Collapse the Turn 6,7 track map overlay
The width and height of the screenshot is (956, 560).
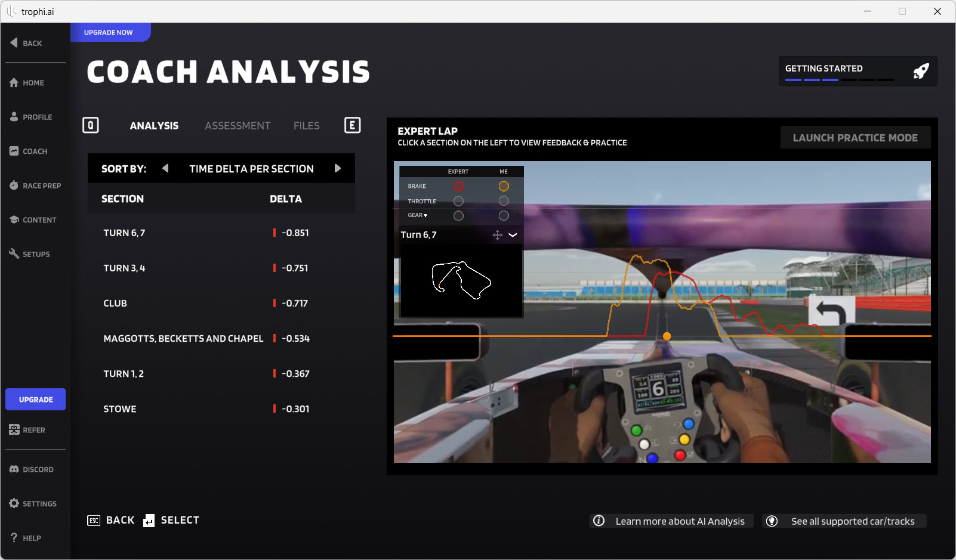(x=513, y=235)
